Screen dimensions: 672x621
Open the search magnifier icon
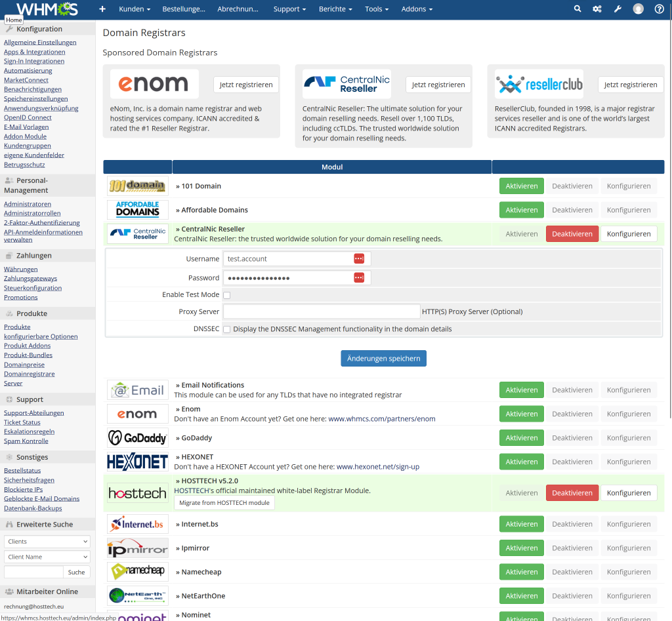coord(577,9)
